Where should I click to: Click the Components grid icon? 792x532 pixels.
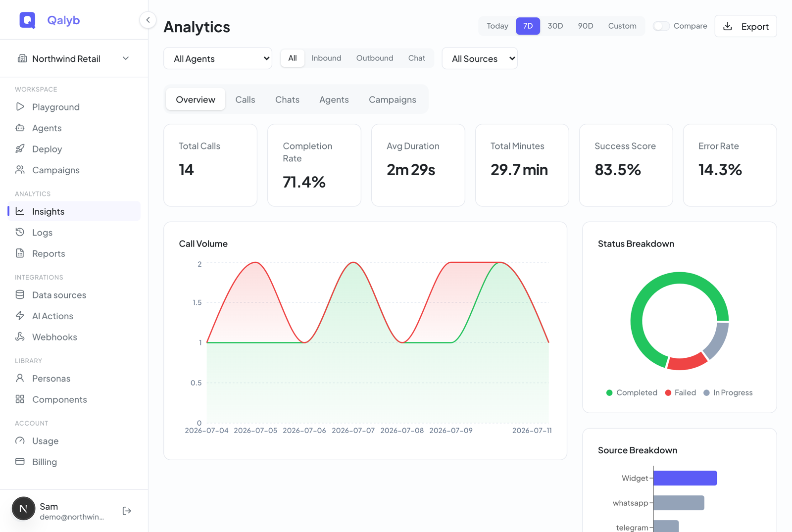(20, 399)
